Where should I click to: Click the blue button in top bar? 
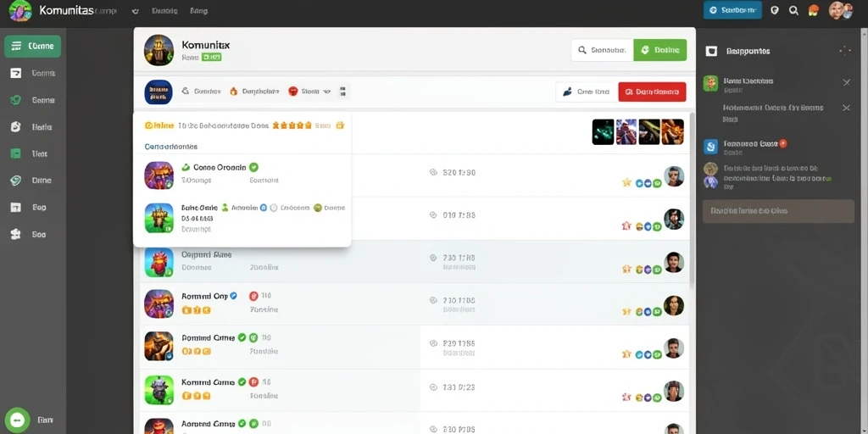click(732, 10)
